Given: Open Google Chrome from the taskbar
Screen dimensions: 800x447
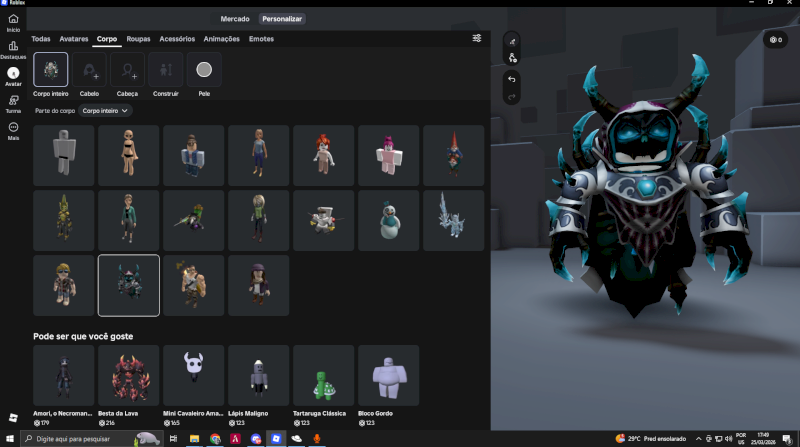Looking at the screenshot, I should [x=215, y=439].
